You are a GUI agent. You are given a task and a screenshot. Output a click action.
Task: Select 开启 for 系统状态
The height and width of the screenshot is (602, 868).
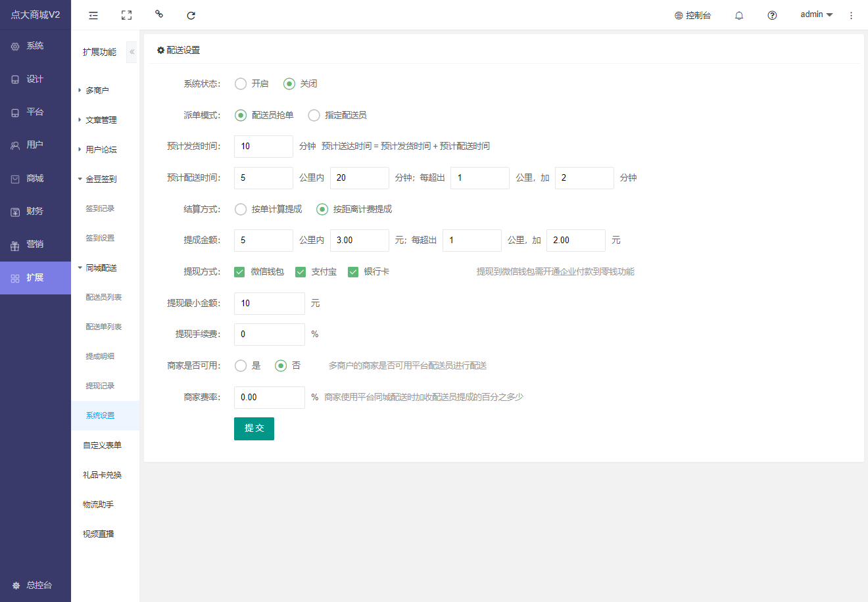[x=252, y=83]
